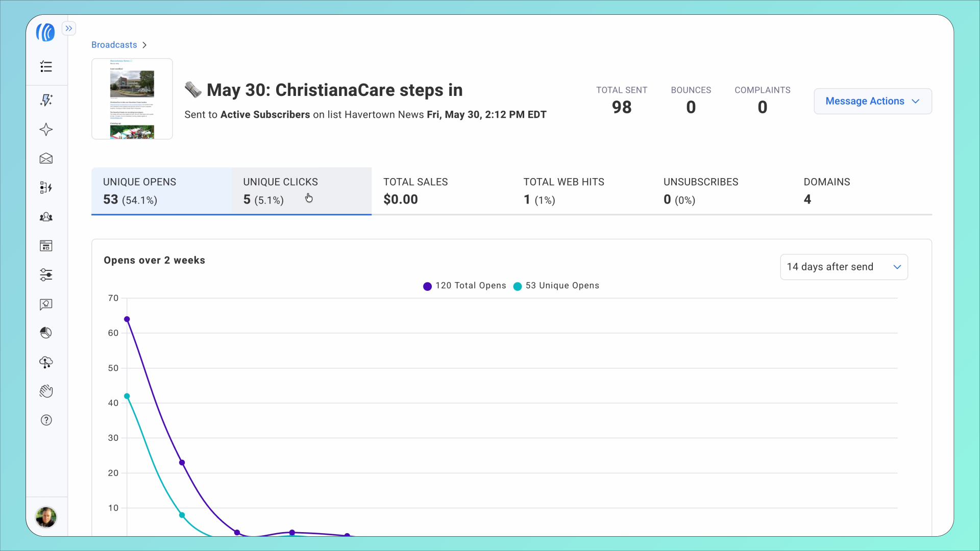
Task: Click the send date 'Fri, May 30, 2:12 PM EDT'
Action: coord(486,115)
